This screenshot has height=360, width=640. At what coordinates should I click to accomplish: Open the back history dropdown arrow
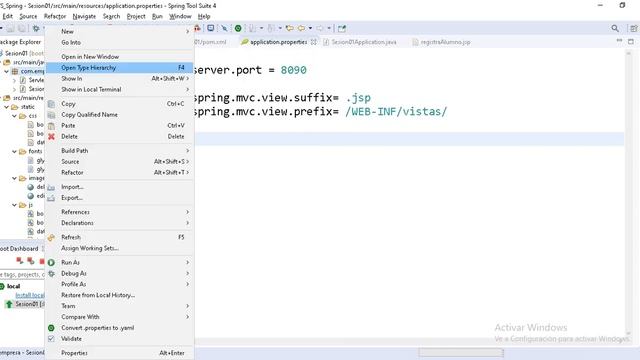pyautogui.click(x=310, y=28)
